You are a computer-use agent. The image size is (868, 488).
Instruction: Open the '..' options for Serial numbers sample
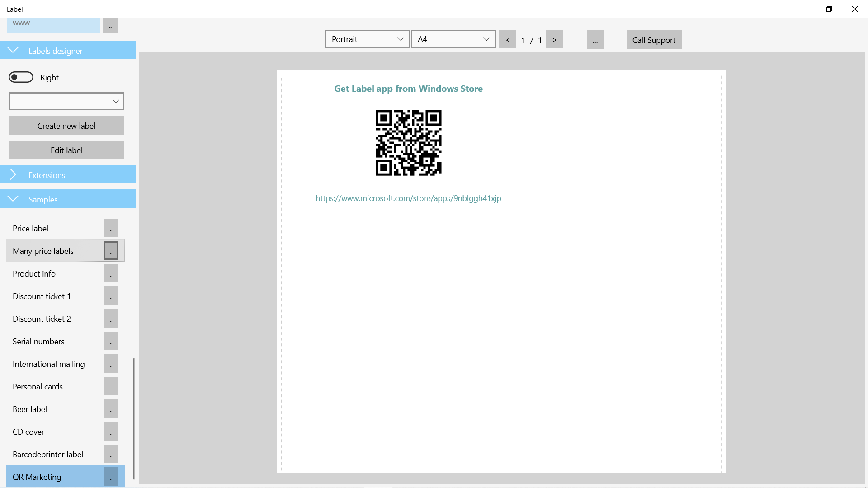pos(111,341)
